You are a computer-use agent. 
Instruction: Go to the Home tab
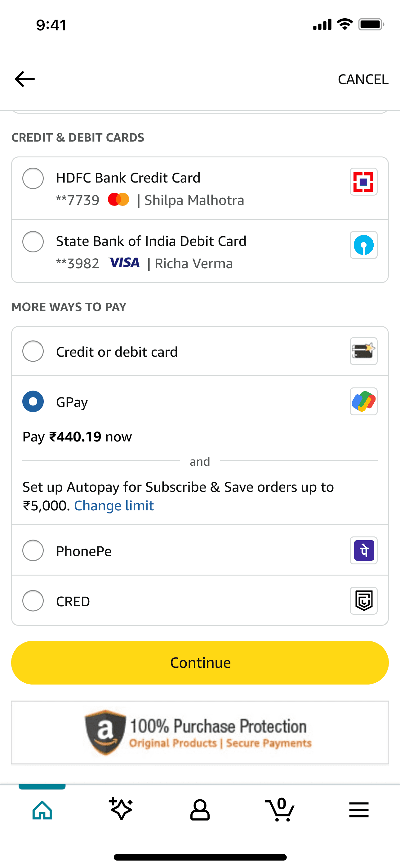coord(42,809)
